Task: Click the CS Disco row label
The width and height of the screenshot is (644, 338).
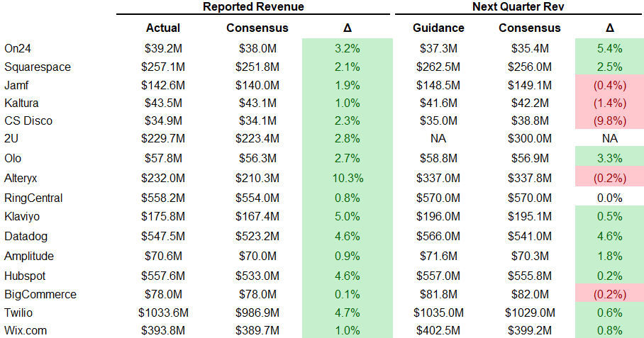Action: pyautogui.click(x=28, y=120)
